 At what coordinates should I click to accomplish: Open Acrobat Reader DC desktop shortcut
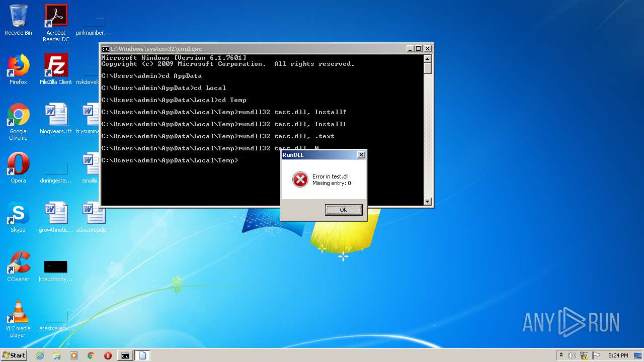pyautogui.click(x=56, y=23)
